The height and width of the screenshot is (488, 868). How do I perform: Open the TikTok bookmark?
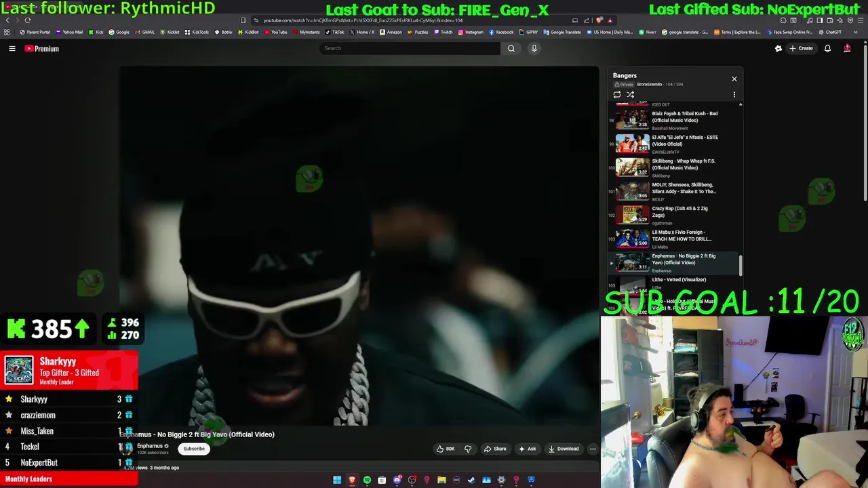coord(334,32)
